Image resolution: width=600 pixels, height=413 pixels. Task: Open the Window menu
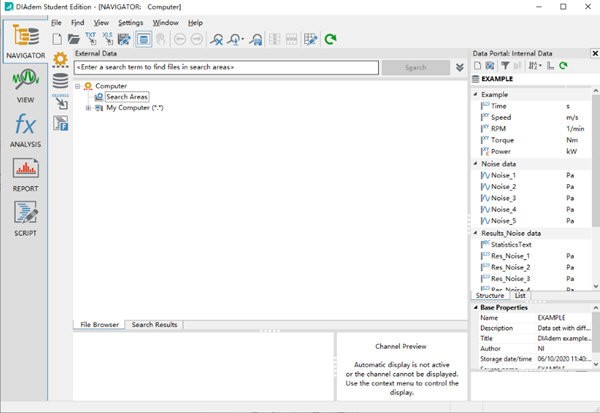pos(165,22)
